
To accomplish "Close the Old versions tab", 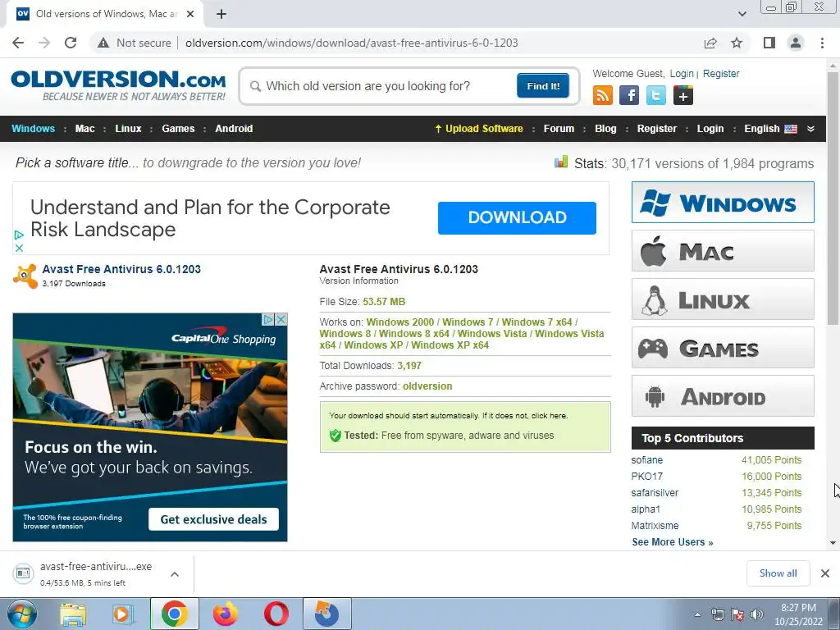I will pyautogui.click(x=190, y=14).
